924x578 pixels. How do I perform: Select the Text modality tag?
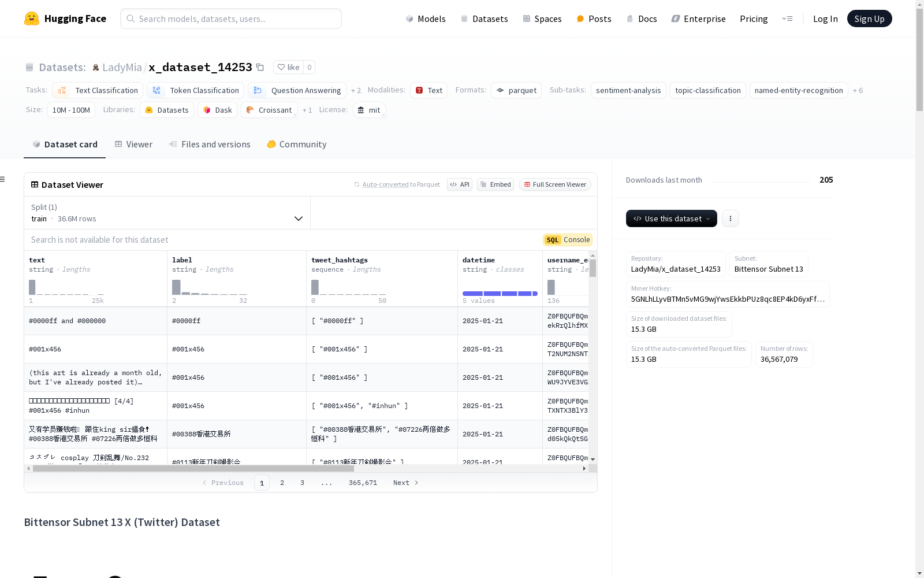tap(429, 90)
